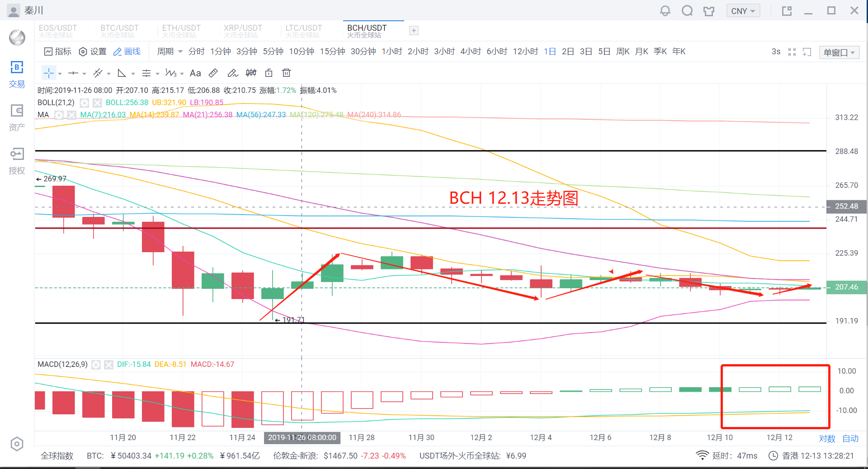The width and height of the screenshot is (868, 469).
Task: Click the 全球指数 global index label
Action: click(57, 456)
